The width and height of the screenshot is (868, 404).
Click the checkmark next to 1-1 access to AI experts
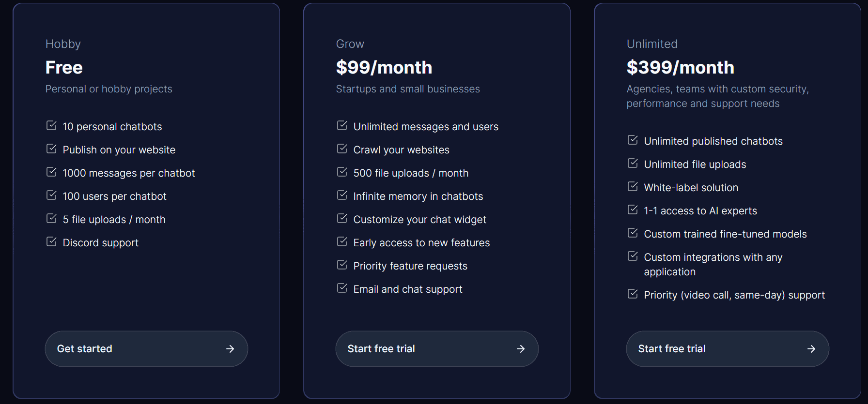(x=633, y=209)
